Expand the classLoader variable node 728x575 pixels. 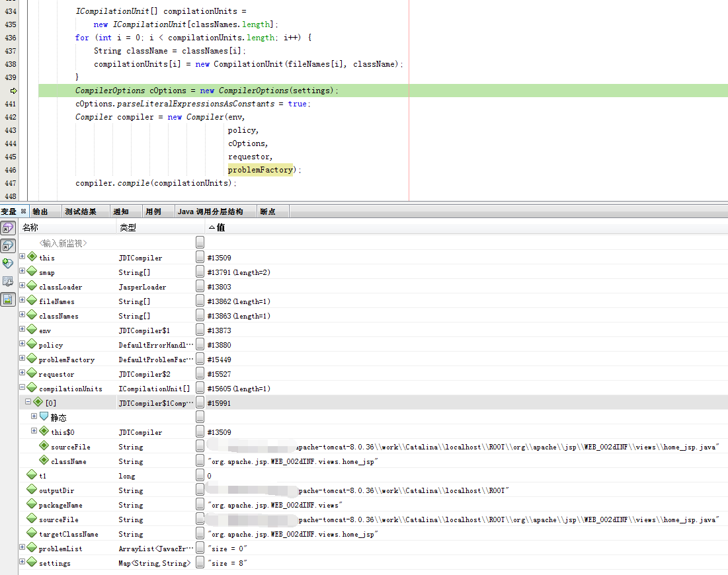coord(22,285)
